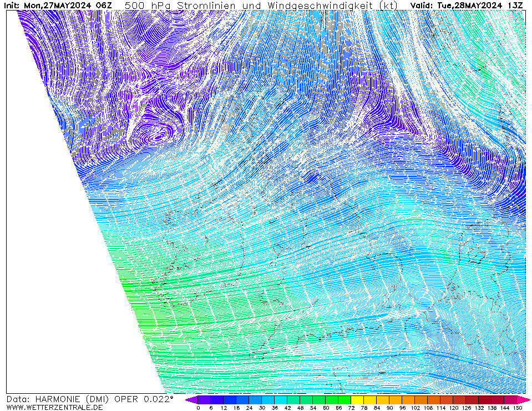Click the legend value '150'
Image resolution: width=532 pixels, height=411 pixels.
coord(518,408)
